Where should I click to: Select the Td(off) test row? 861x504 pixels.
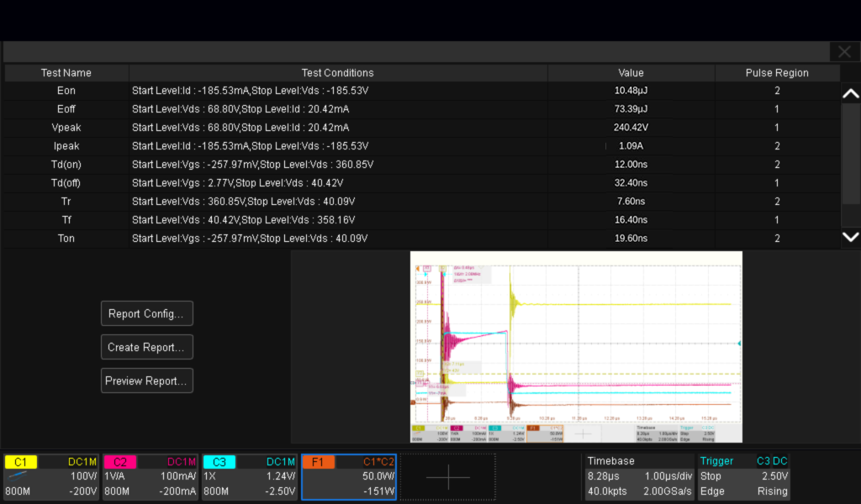(x=66, y=183)
